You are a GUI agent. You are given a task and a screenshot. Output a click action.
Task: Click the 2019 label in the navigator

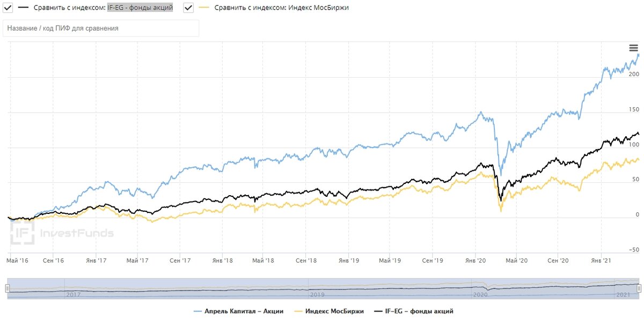click(317, 295)
